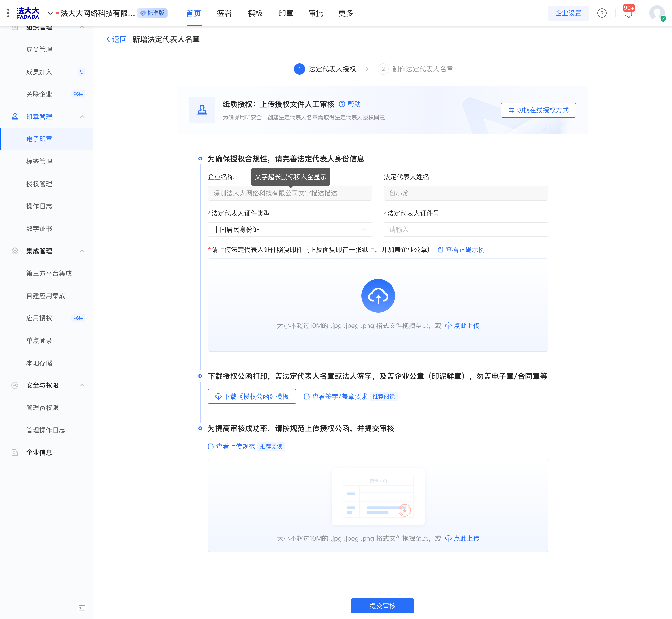Open the user avatar menu

point(657,13)
